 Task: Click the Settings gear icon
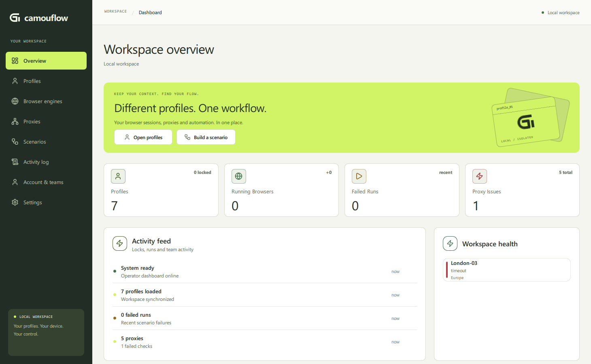15,202
